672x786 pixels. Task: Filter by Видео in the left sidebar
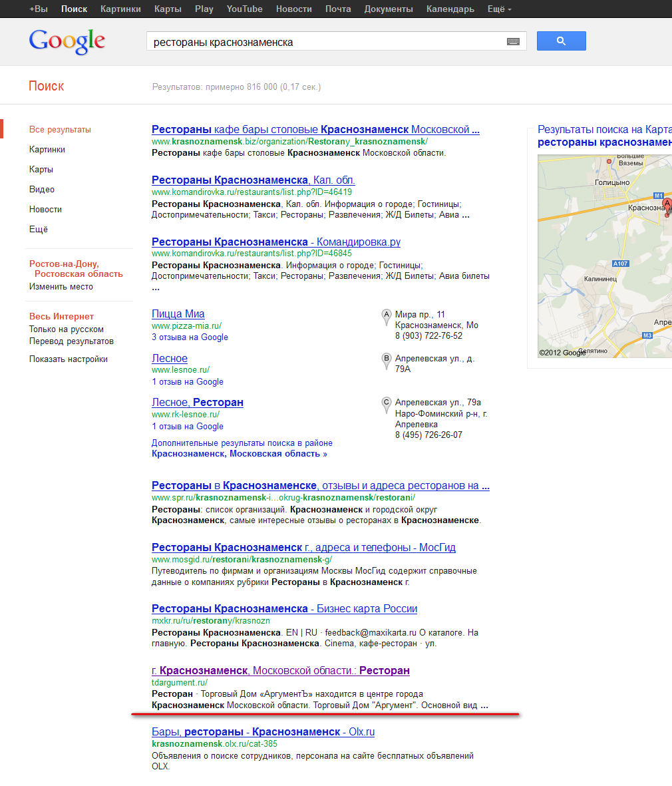tap(42, 190)
